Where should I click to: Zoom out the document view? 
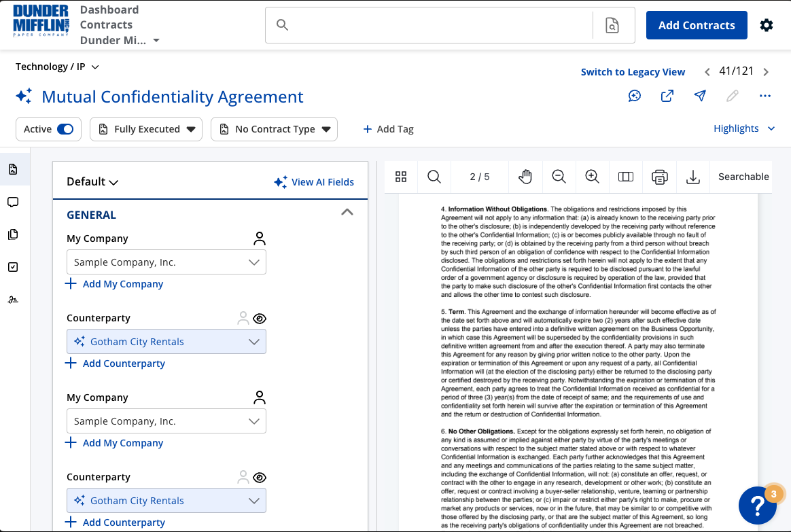click(x=559, y=177)
